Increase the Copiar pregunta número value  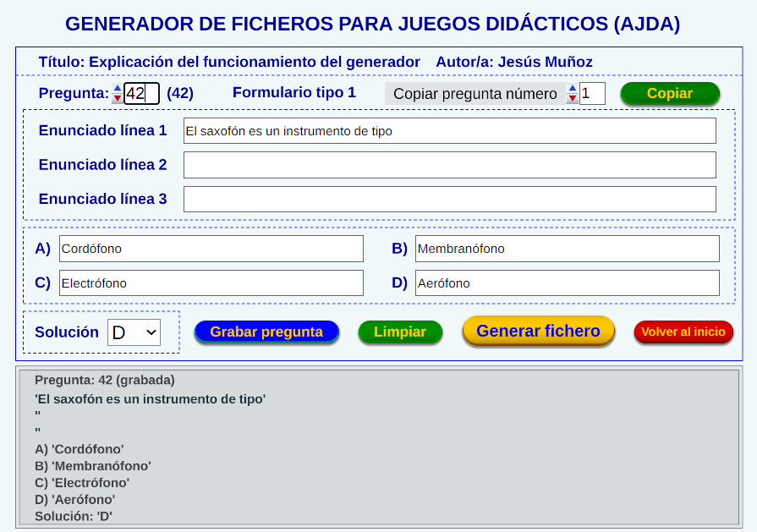click(x=573, y=88)
